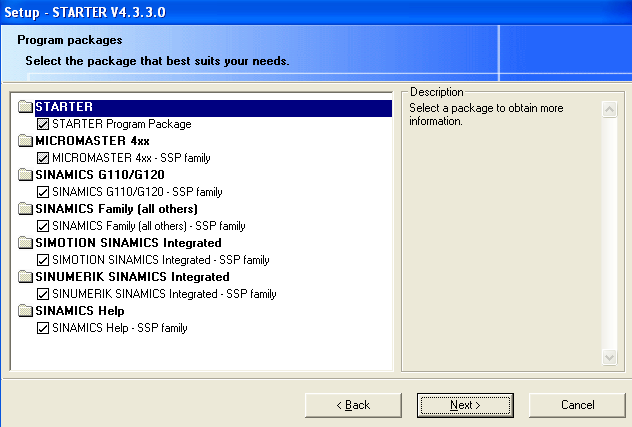
Task: Cancel the STARTER setup
Action: (577, 405)
